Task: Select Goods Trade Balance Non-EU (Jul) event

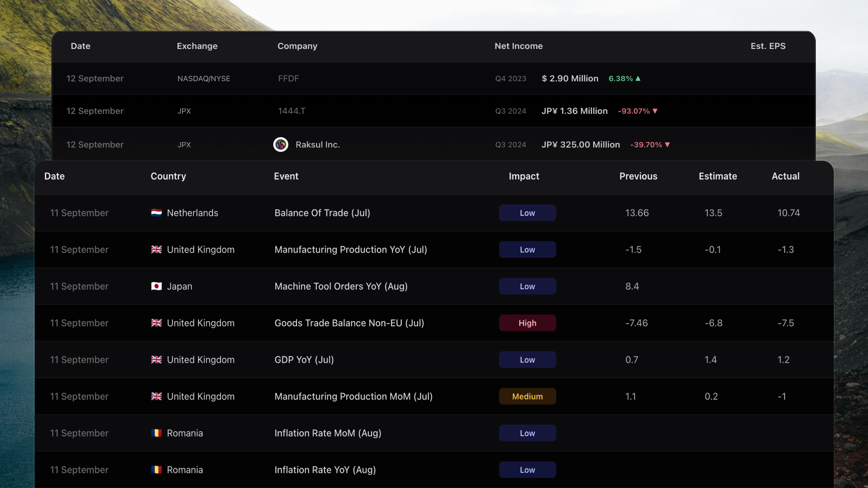Action: [x=349, y=323]
